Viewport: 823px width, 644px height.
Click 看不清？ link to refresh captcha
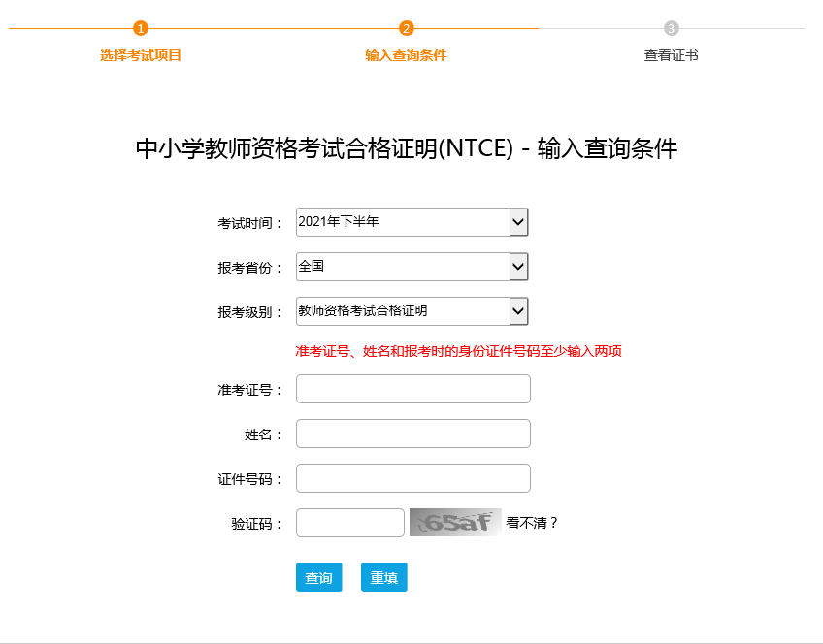pyautogui.click(x=531, y=523)
